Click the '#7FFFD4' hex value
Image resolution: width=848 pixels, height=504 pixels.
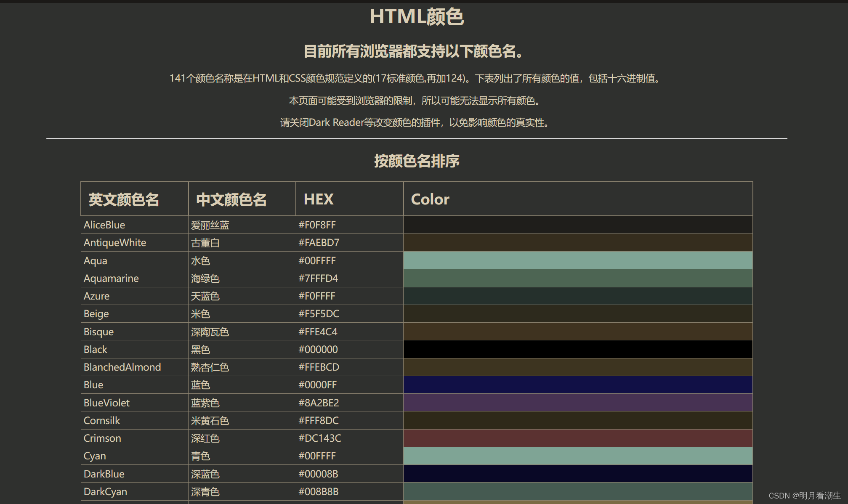point(318,278)
